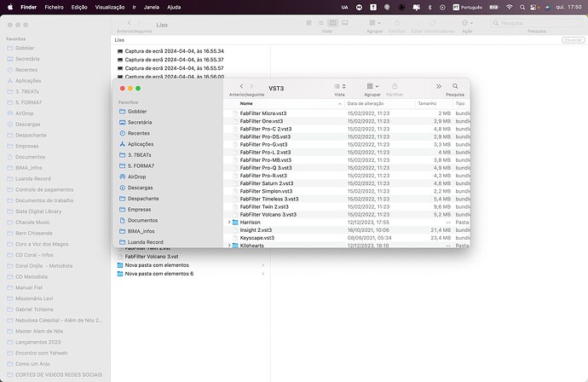Sort by Data de alteração column
Image resolution: width=588 pixels, height=382 pixels.
coord(366,103)
